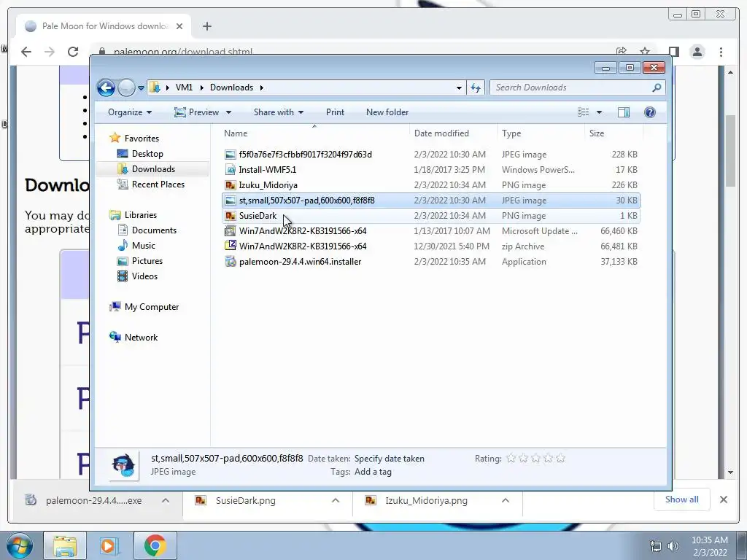Viewport: 747px width, 560px height.
Task: Click the st,small,507x507 JPEG file row
Action: 430,201
